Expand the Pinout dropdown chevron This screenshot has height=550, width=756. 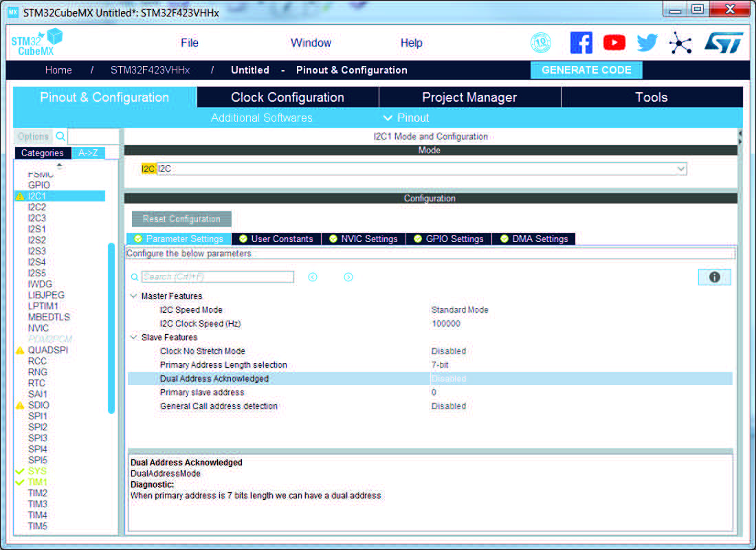pyautogui.click(x=387, y=118)
